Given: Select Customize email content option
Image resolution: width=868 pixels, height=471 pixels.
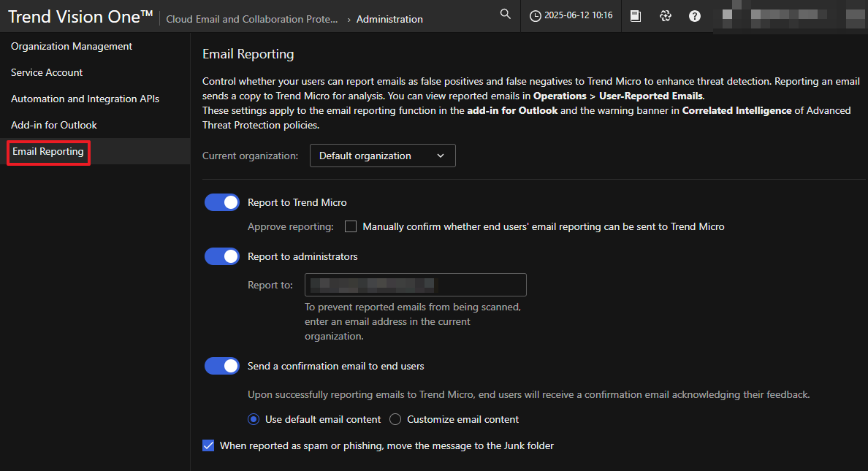Looking at the screenshot, I should point(395,419).
